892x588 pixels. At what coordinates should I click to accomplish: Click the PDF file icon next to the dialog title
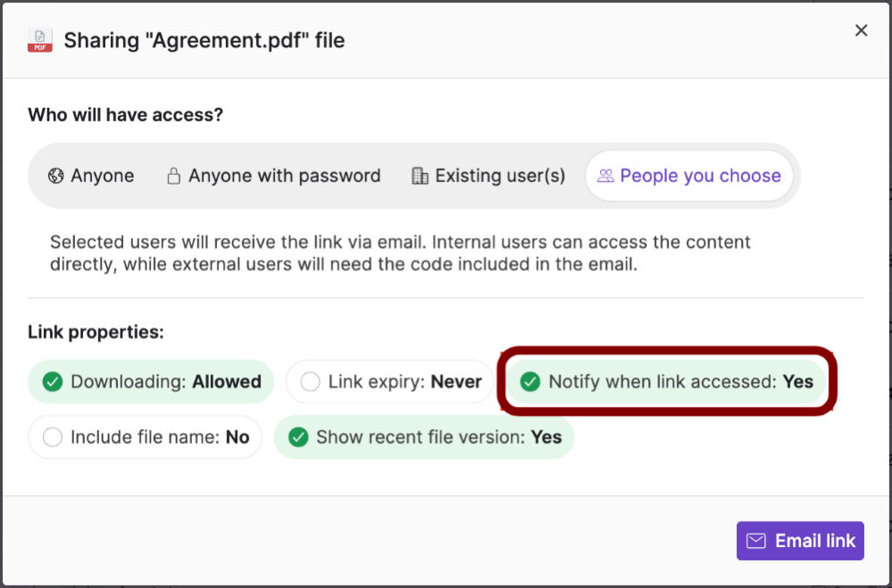(x=39, y=40)
